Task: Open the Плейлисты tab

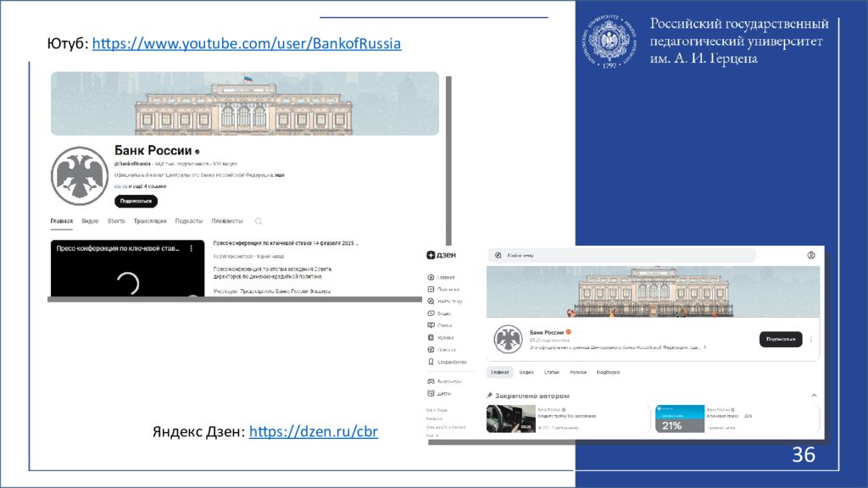Action: 227,221
